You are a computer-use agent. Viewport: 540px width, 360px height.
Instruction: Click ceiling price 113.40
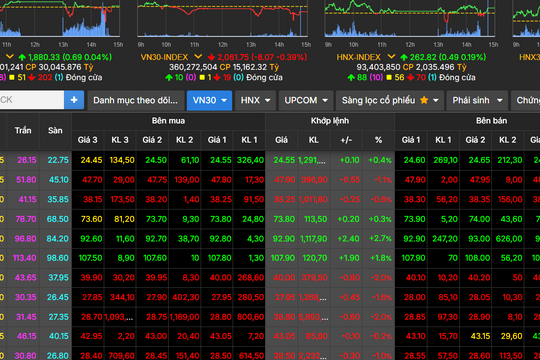pyautogui.click(x=24, y=258)
